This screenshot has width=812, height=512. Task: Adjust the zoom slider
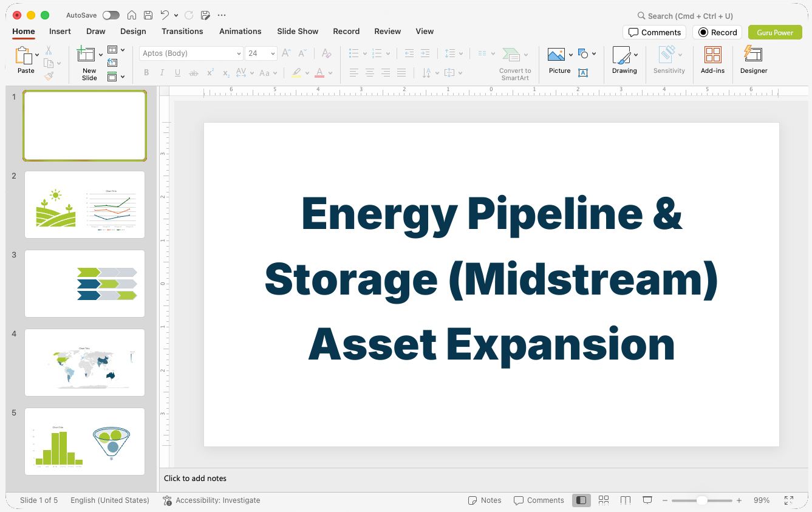[701, 500]
